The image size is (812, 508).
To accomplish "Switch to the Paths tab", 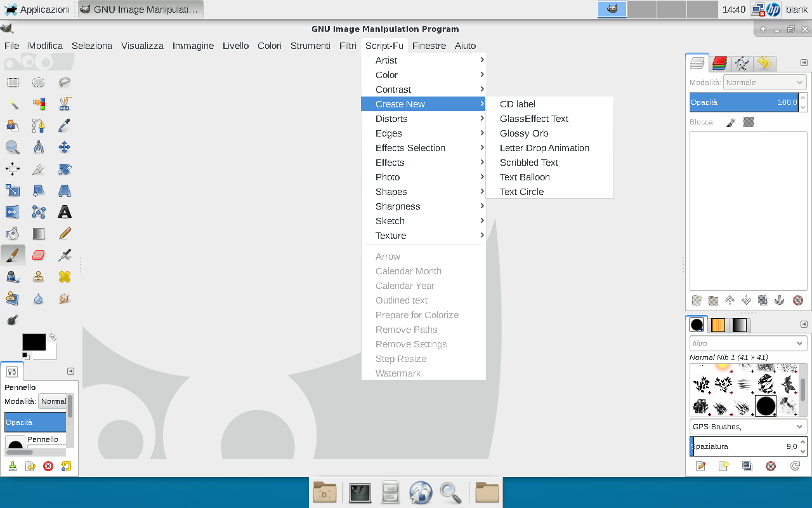I will pos(742,63).
